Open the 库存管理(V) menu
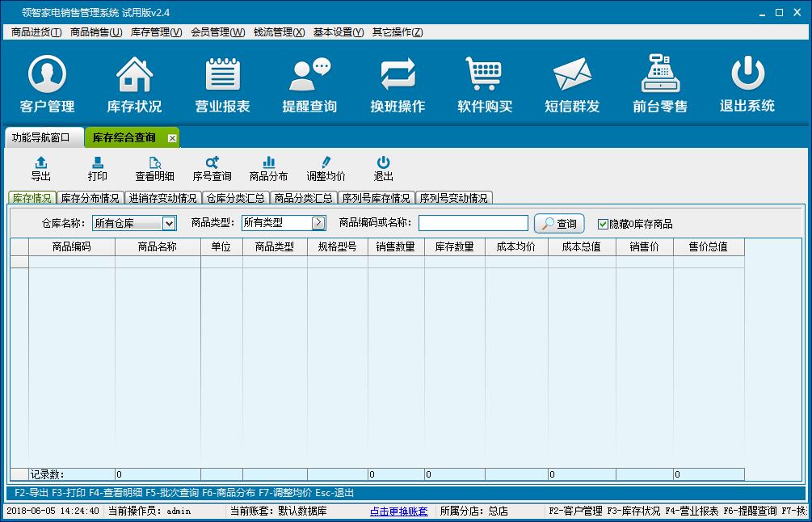The image size is (812, 522). point(157,32)
